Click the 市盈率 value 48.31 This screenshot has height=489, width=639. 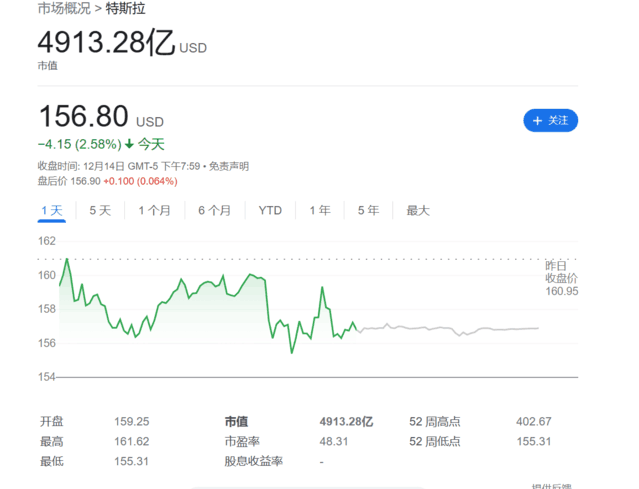point(334,441)
